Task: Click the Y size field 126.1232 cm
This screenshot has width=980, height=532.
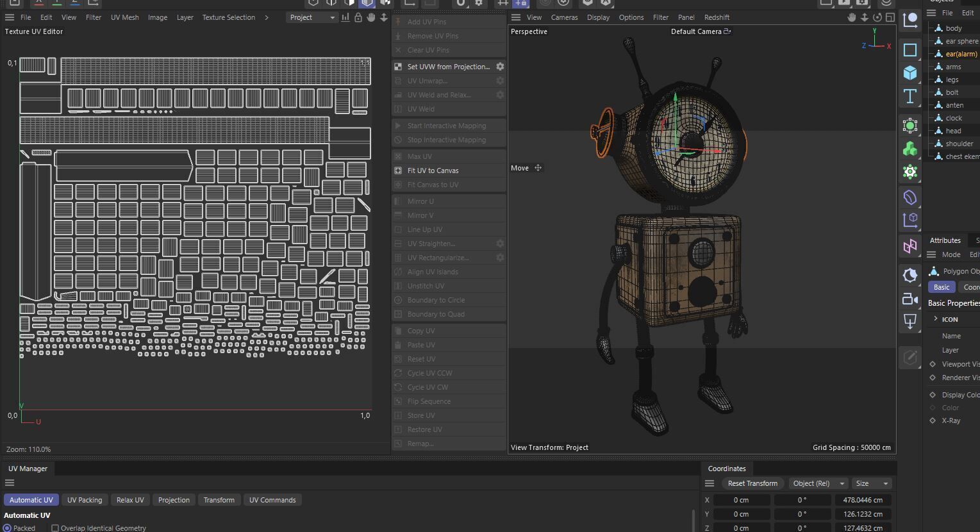Action: (863, 514)
